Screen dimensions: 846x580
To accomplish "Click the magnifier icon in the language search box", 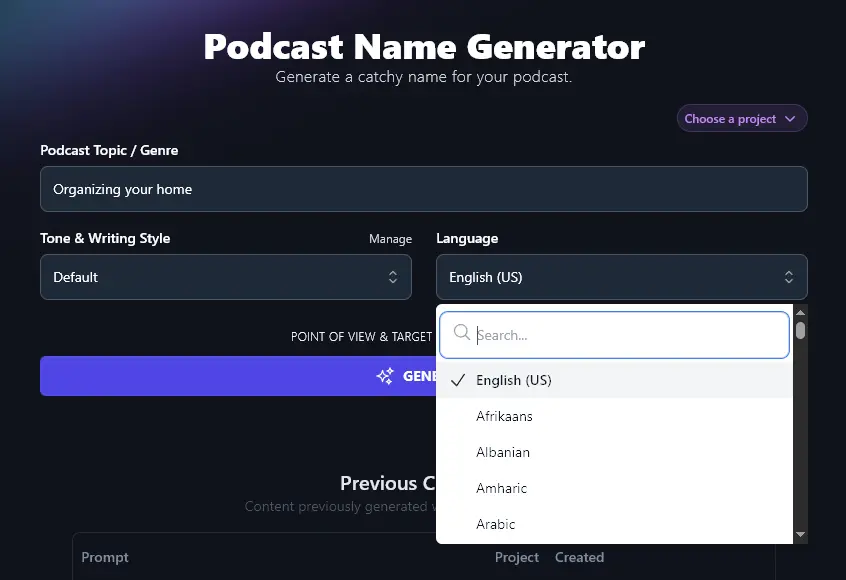I will [x=461, y=333].
